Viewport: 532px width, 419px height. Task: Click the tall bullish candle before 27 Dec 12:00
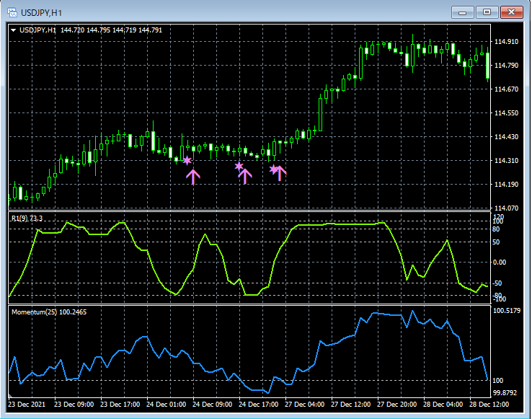320,112
